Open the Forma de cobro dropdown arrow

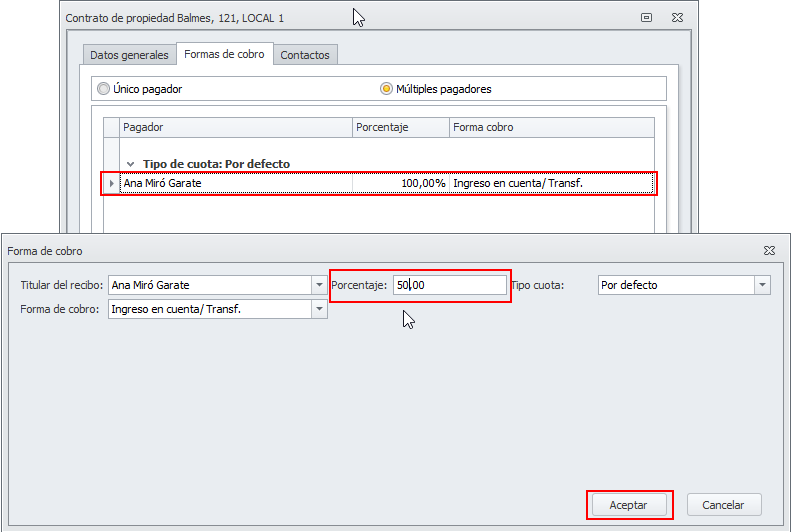point(319,309)
